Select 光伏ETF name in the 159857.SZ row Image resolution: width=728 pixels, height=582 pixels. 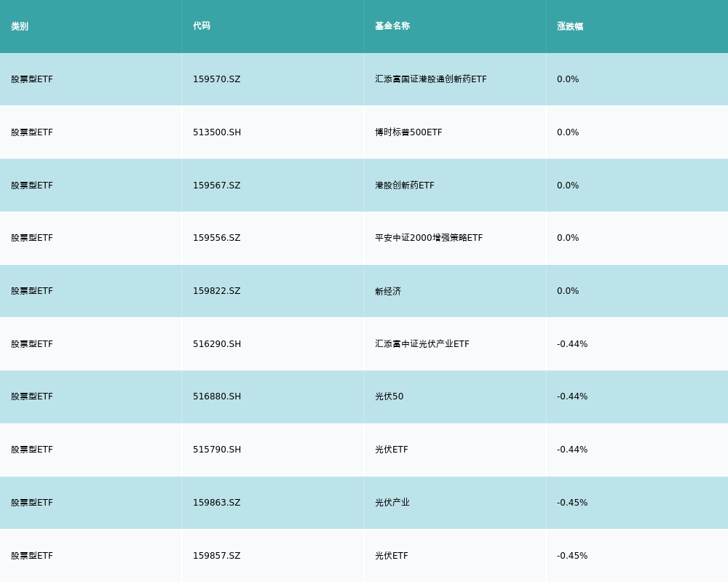coord(392,556)
